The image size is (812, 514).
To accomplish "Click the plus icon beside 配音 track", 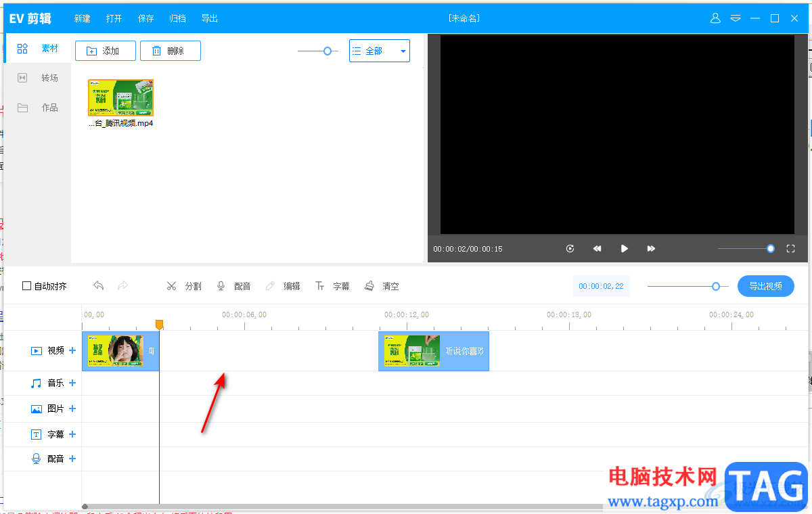I will point(72,459).
